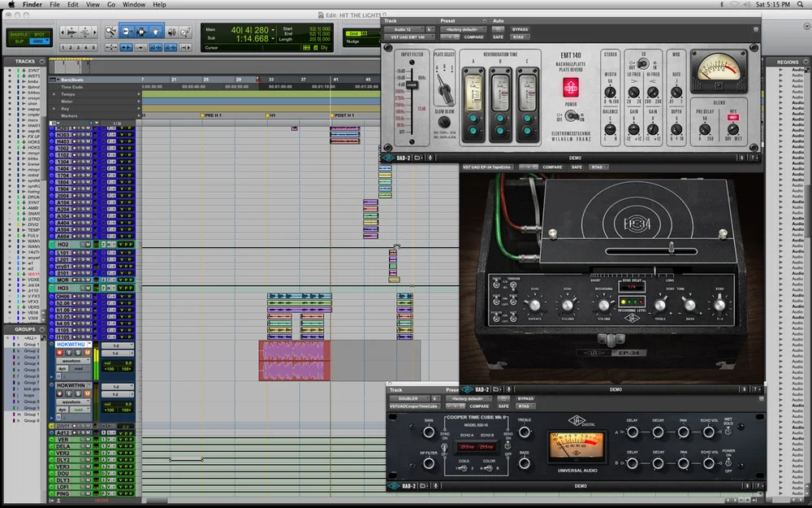This screenshot has height=508, width=812.
Task: Open the factory default preset dropdown on EMT 140
Action: point(461,29)
